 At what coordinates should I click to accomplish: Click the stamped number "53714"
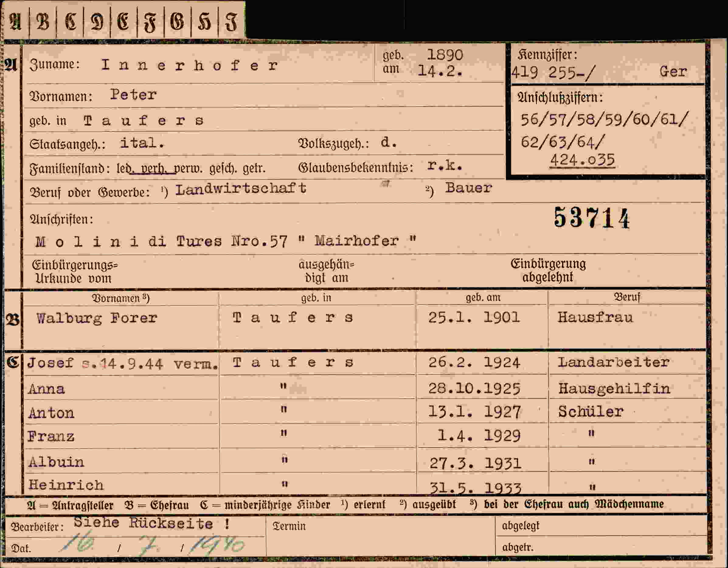(592, 218)
